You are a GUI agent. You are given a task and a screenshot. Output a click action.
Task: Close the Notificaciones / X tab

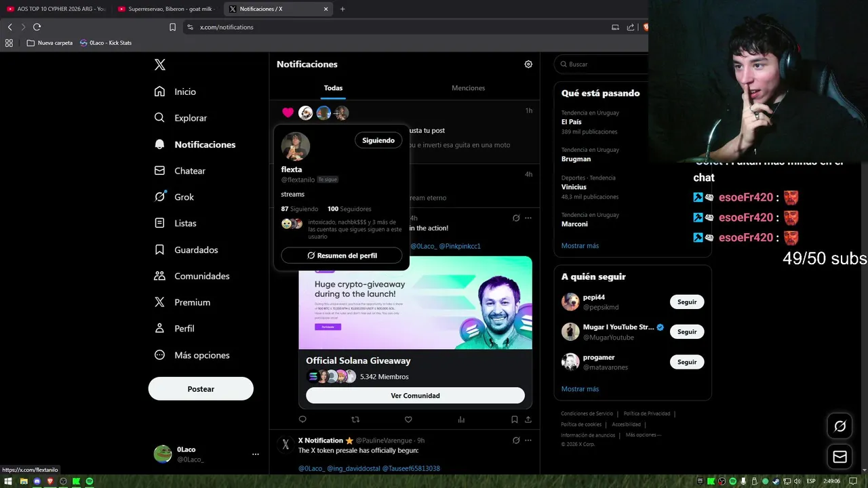click(326, 9)
